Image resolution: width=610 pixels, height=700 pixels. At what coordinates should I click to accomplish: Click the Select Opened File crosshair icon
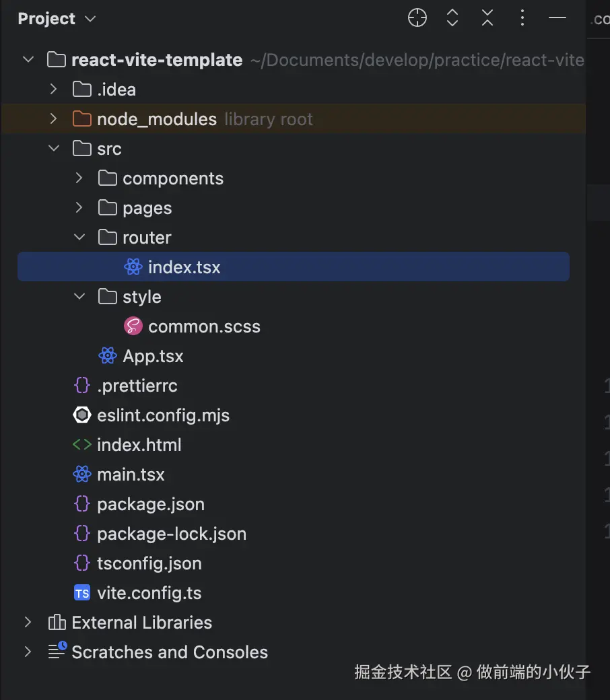pos(417,19)
